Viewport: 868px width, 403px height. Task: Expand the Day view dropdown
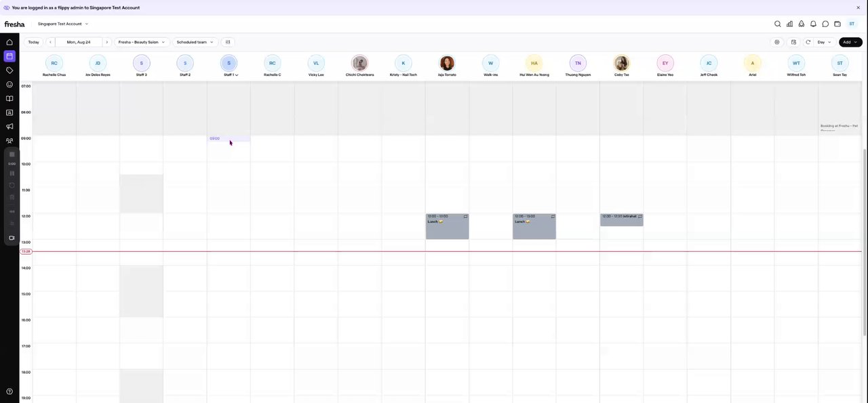pyautogui.click(x=824, y=42)
